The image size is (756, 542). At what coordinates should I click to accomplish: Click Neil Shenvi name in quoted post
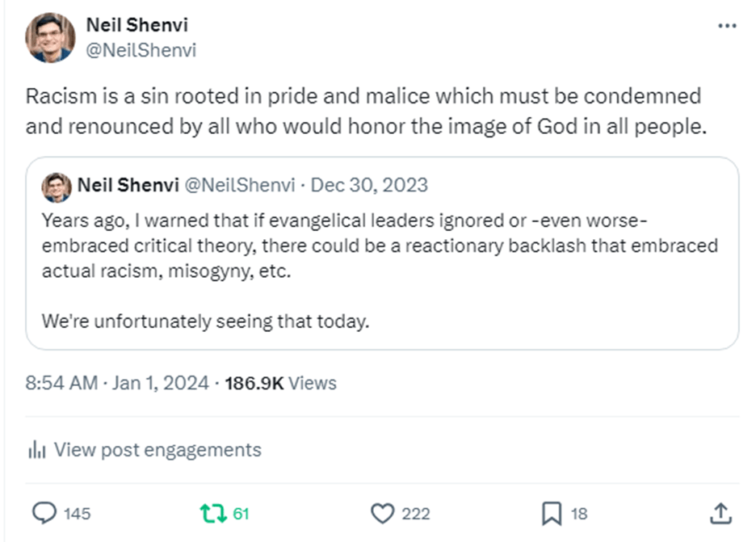[x=129, y=186]
